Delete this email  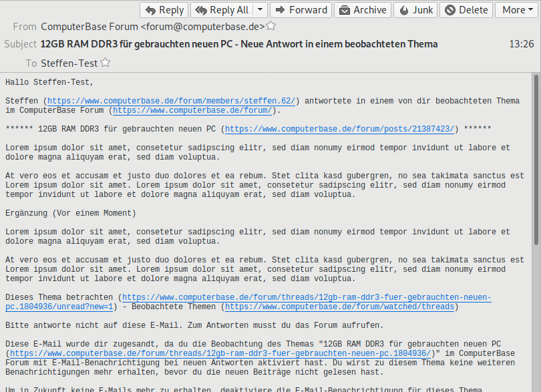[x=466, y=10]
